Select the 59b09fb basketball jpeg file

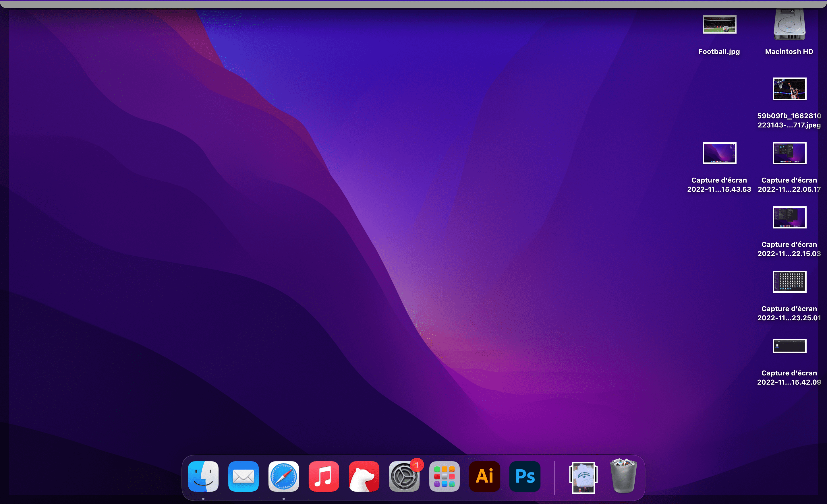pos(789,89)
